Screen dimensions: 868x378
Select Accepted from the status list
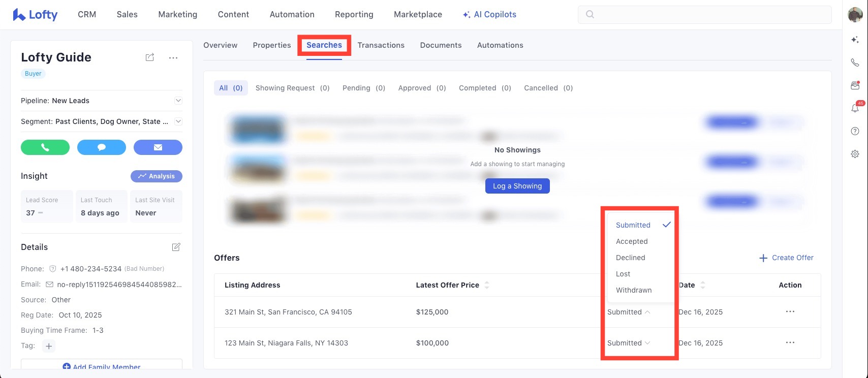click(632, 241)
